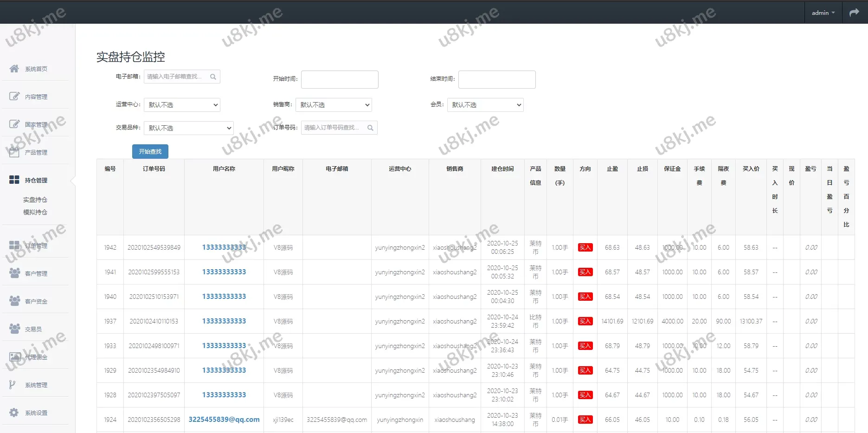Click the grid icon for 持仓管理
The height and width of the screenshot is (433, 868).
tap(14, 180)
